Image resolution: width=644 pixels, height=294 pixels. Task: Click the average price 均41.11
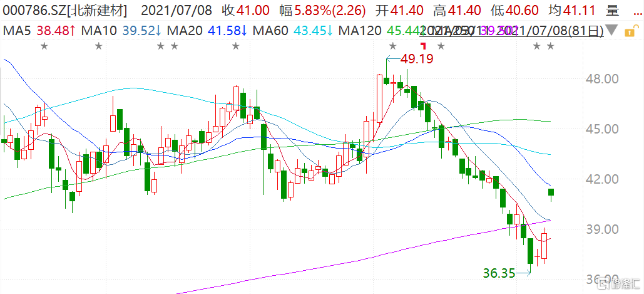click(573, 11)
